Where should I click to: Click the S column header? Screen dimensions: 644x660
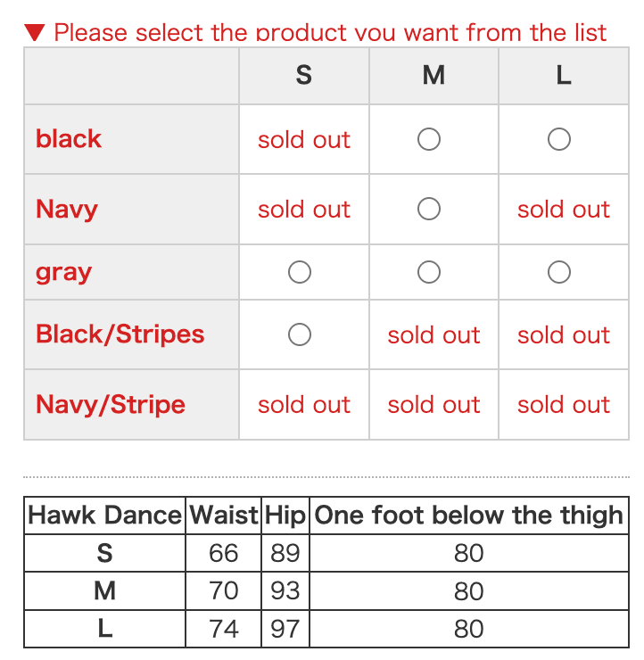click(x=304, y=75)
